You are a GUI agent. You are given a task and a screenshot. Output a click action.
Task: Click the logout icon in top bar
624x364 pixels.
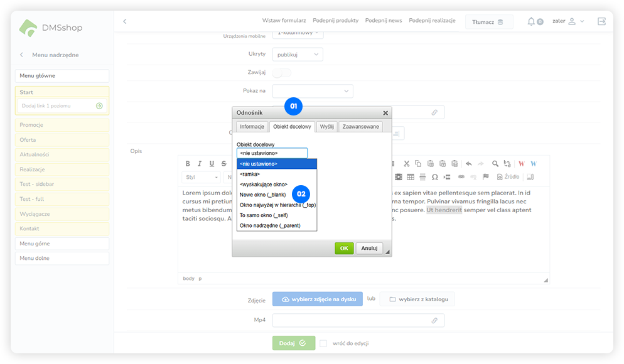601,21
